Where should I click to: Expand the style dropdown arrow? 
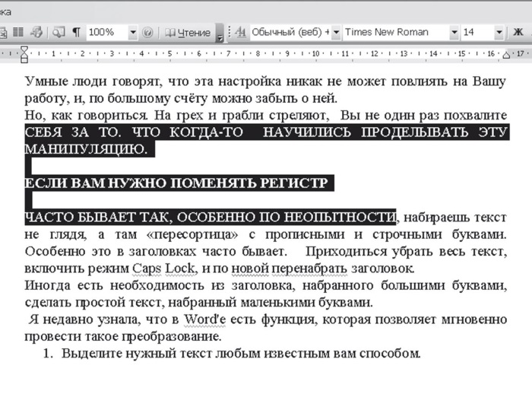(336, 32)
